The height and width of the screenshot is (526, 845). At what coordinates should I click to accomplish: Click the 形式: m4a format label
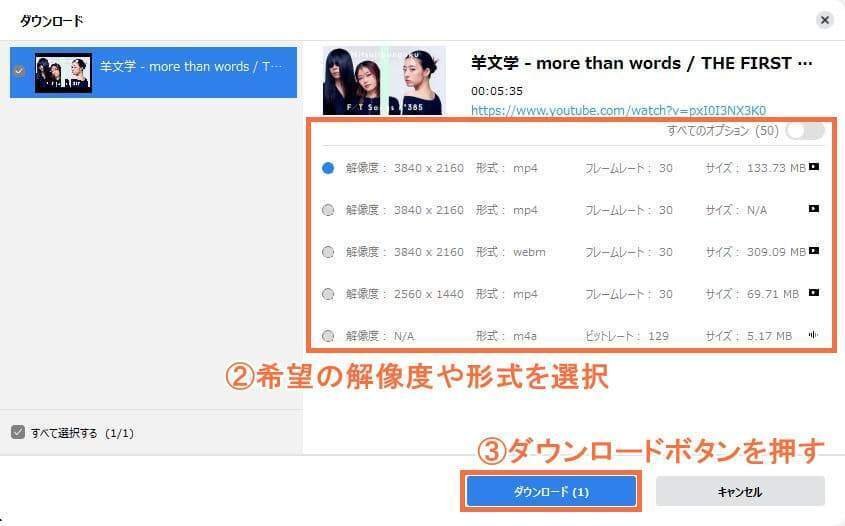[x=506, y=336]
